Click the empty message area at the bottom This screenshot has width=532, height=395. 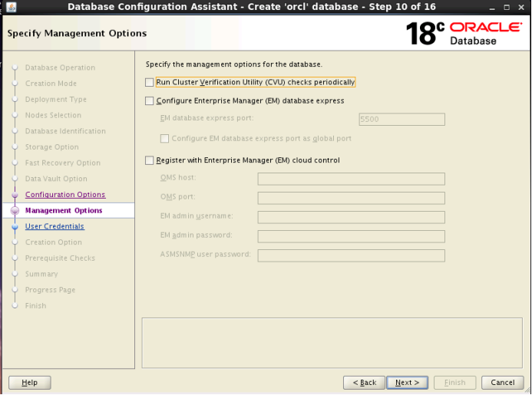332,343
